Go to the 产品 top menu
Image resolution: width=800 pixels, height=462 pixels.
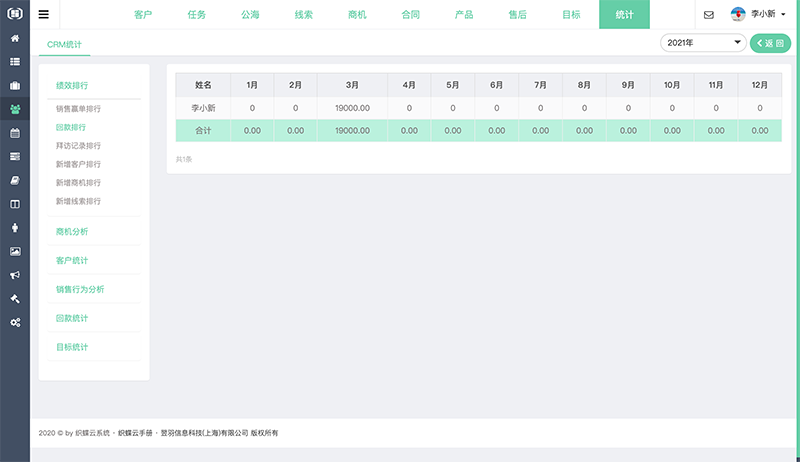tap(464, 15)
